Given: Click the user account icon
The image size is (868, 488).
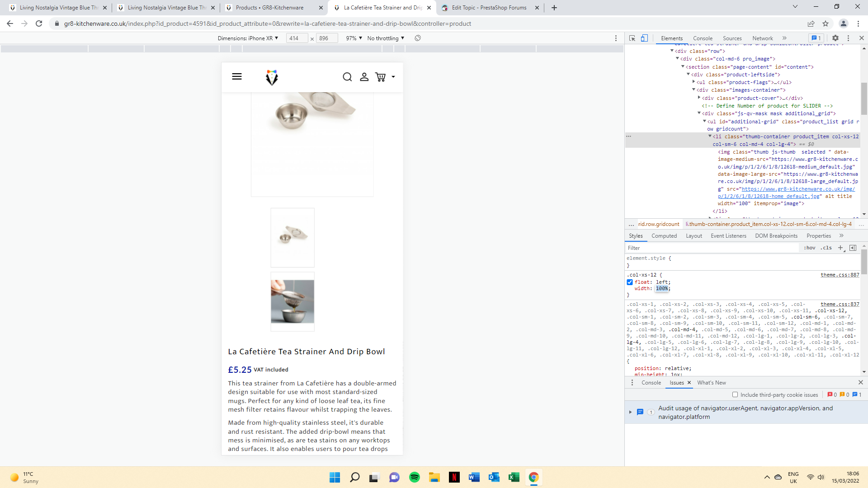Looking at the screenshot, I should click(364, 77).
